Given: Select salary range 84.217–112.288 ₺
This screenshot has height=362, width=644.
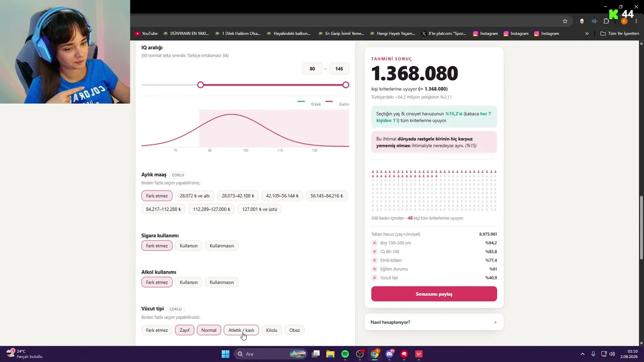Looking at the screenshot, I should coord(164,209).
